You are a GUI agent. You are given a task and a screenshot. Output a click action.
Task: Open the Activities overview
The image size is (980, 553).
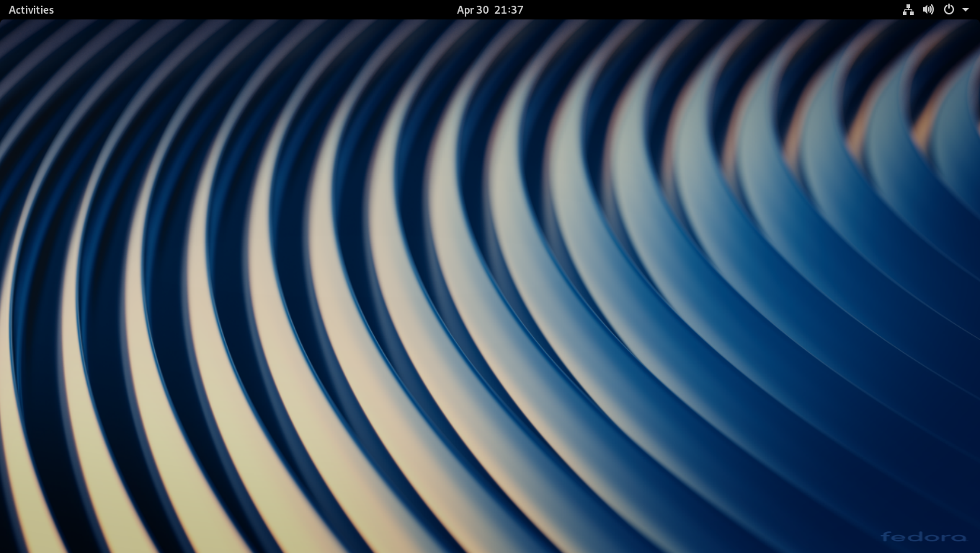pyautogui.click(x=31, y=9)
